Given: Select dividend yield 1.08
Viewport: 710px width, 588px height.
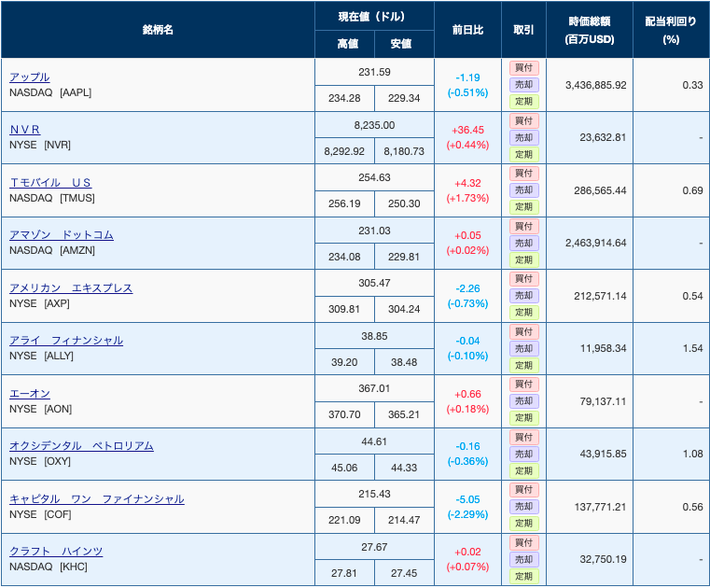Looking at the screenshot, I should coord(693,454).
